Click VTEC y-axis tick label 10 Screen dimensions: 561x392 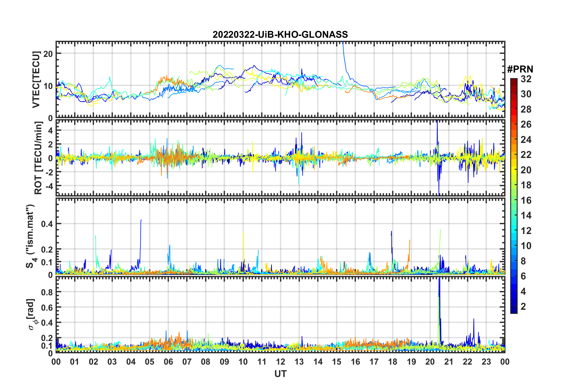[48, 86]
